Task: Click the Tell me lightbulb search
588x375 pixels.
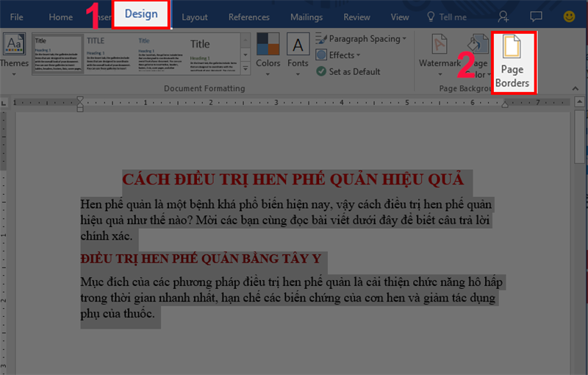Action: click(447, 17)
